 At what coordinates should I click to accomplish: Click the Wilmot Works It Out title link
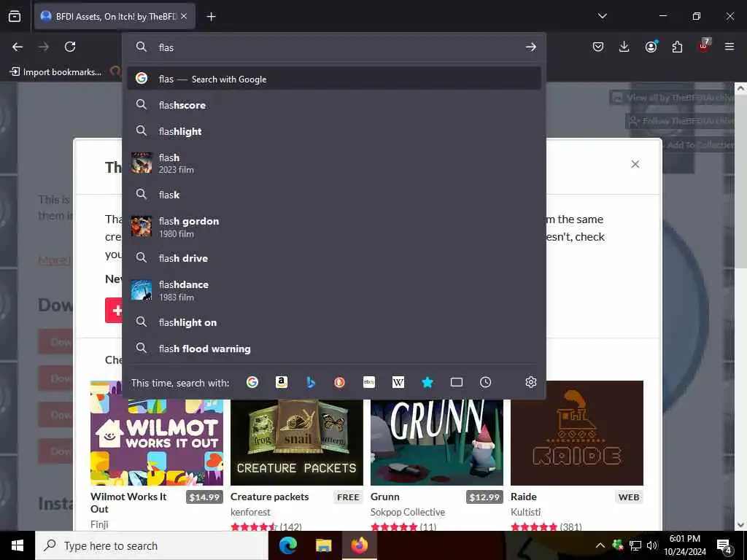click(x=128, y=502)
